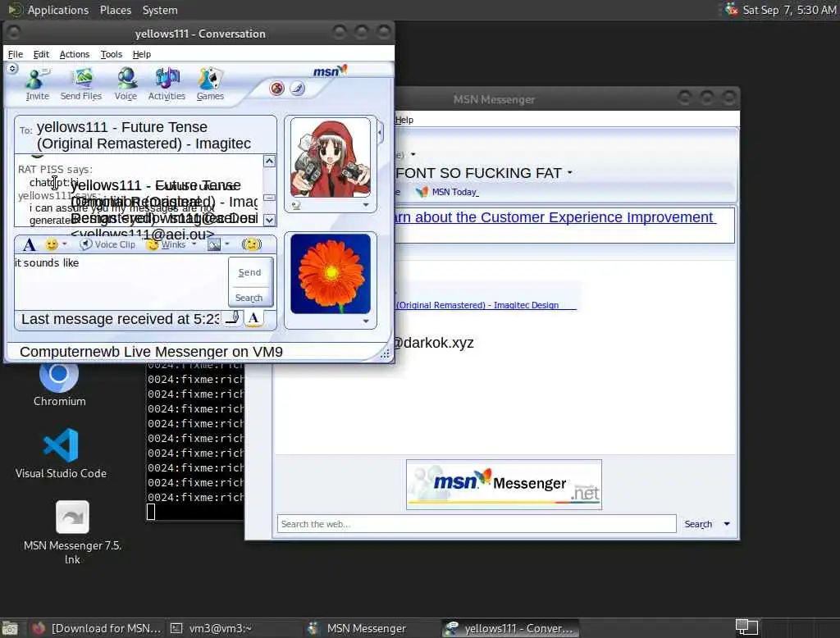Click message box containing 'it sounds like'
840x638 pixels.
[x=121, y=281]
